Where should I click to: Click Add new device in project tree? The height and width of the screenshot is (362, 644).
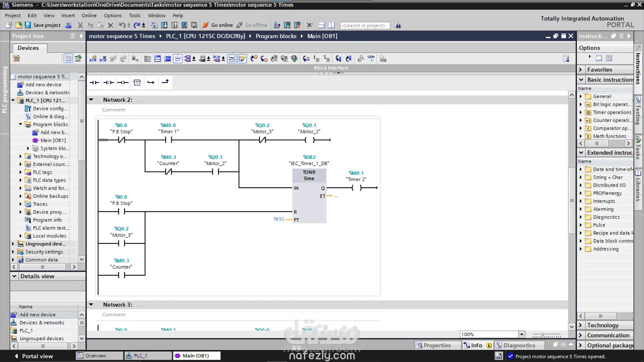click(43, 84)
